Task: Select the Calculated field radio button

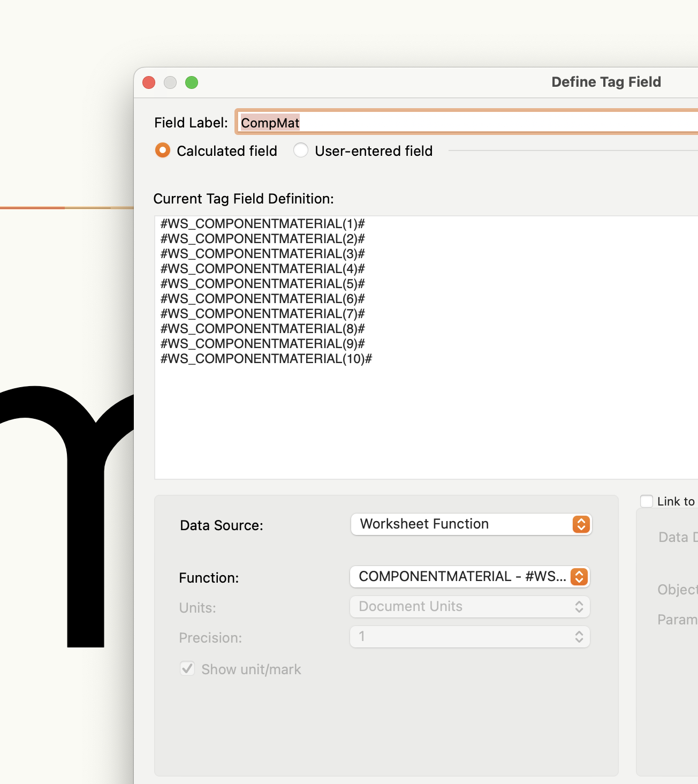Action: pos(163,150)
